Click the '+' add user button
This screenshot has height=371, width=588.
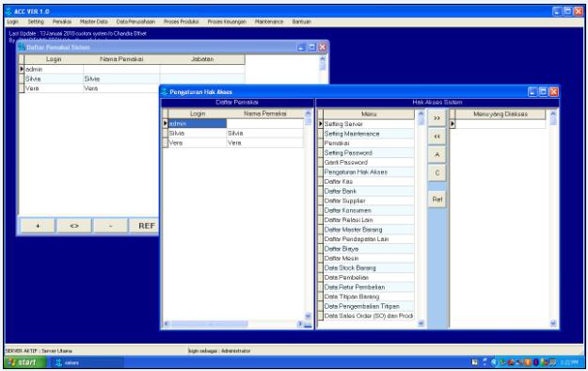[38, 226]
